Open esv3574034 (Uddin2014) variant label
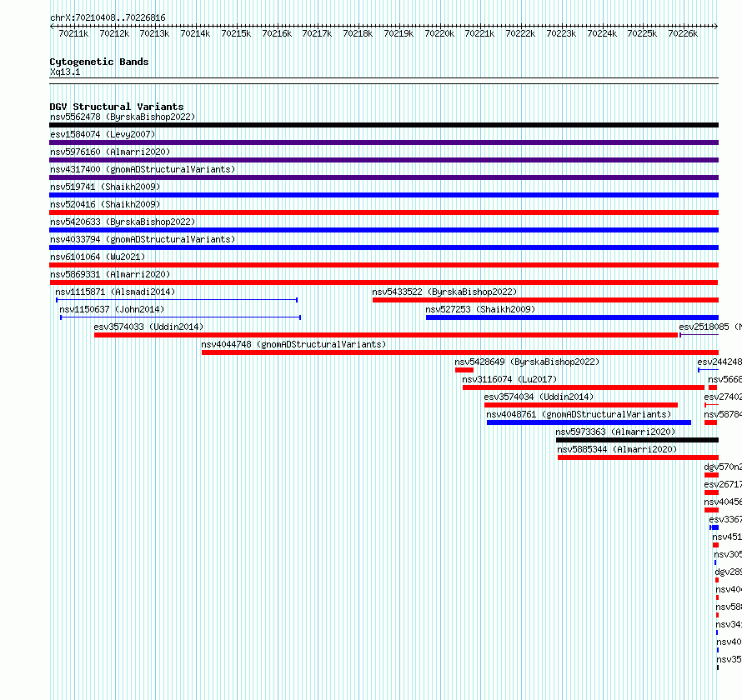 point(539,397)
